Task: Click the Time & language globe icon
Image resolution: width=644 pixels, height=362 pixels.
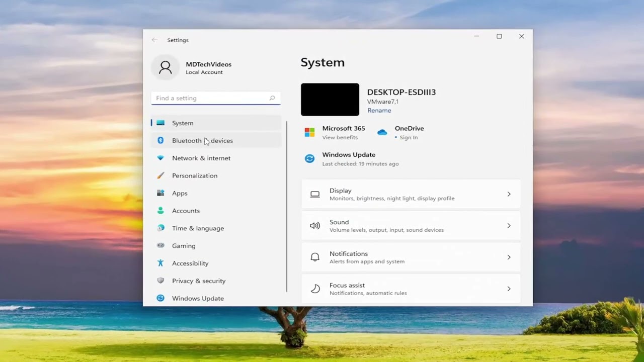Action: click(160, 228)
